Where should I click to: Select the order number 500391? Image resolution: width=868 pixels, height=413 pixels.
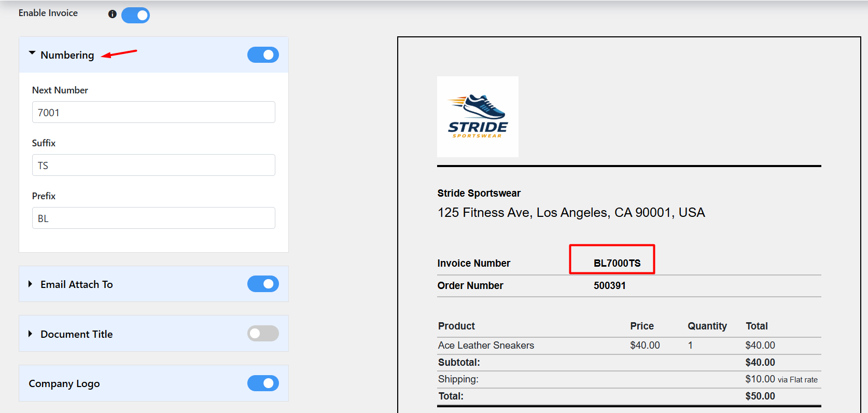pyautogui.click(x=610, y=285)
